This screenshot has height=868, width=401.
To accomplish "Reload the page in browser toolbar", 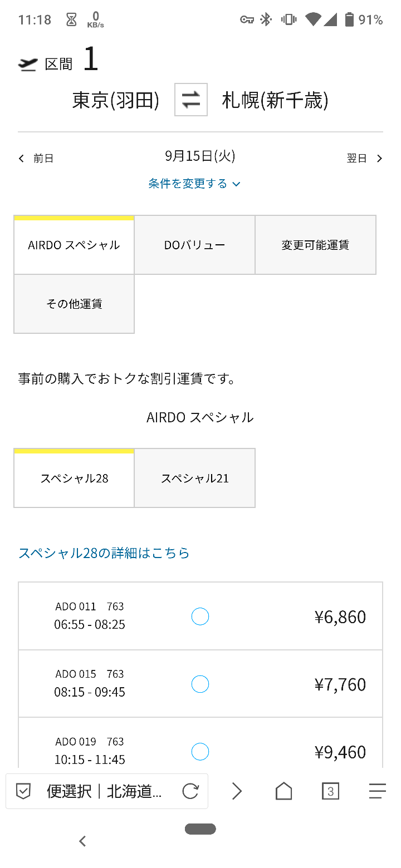I will point(190,791).
